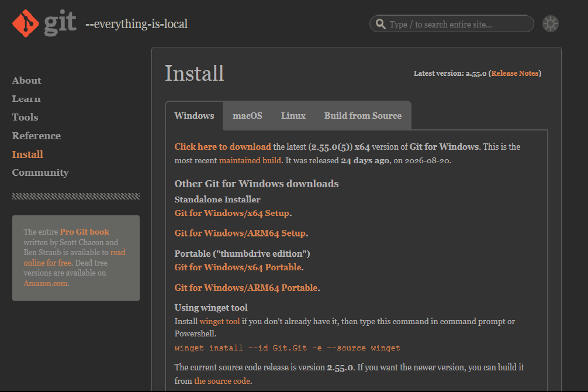The image size is (588, 392).
Task: Go to the Tools section
Action: click(x=25, y=117)
